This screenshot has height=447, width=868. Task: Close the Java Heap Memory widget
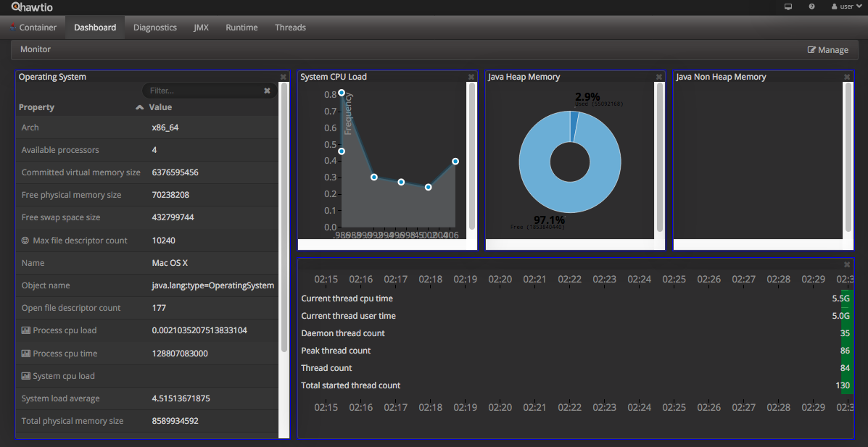(658, 77)
